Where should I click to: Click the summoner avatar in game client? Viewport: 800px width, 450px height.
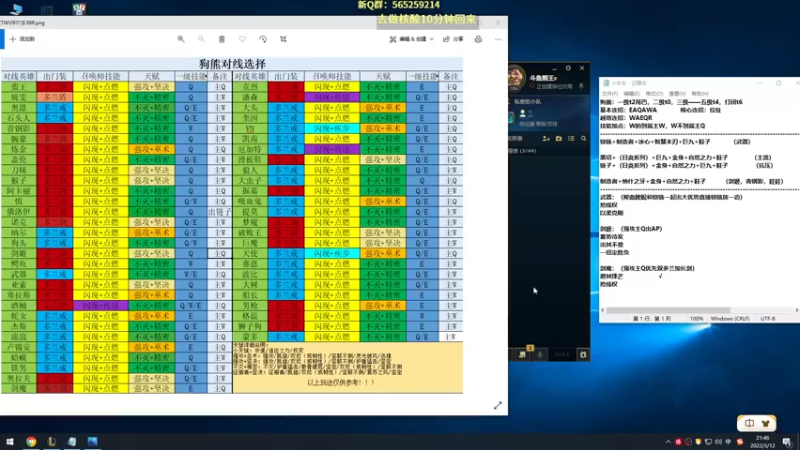point(516,79)
